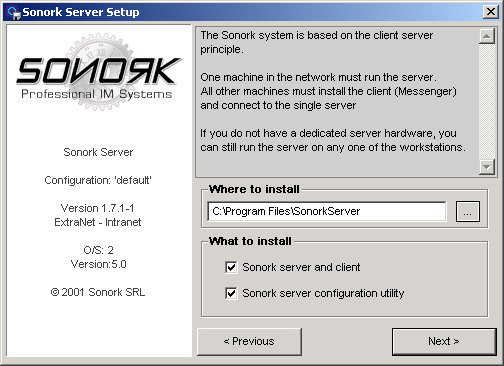Click "Configuration: 'default'" text
This screenshot has width=504, height=366.
point(98,180)
